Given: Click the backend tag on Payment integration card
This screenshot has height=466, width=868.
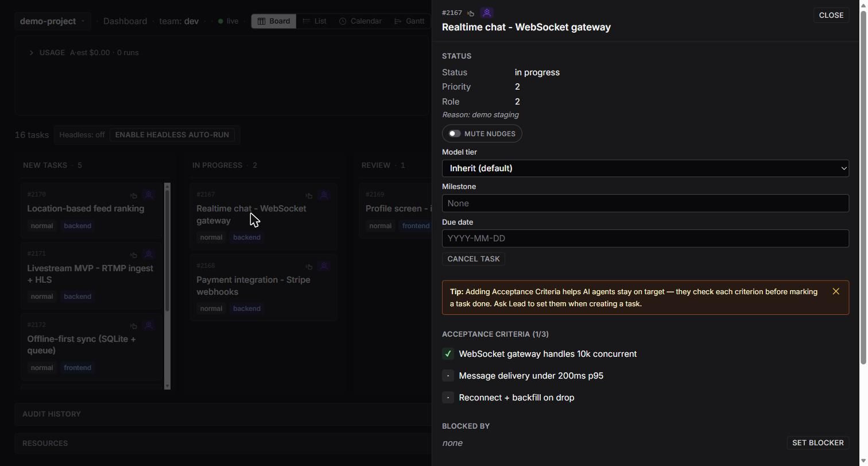Looking at the screenshot, I should (x=247, y=309).
